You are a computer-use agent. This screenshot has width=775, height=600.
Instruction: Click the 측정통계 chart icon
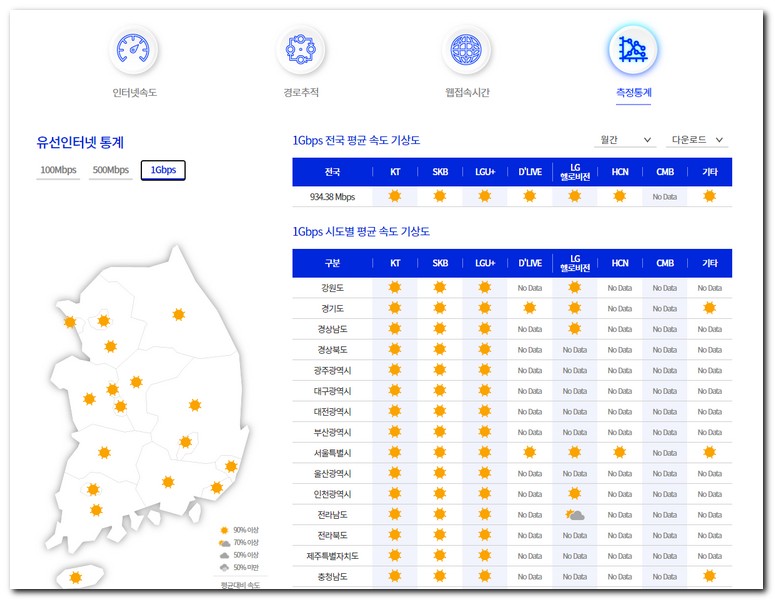pyautogui.click(x=633, y=49)
